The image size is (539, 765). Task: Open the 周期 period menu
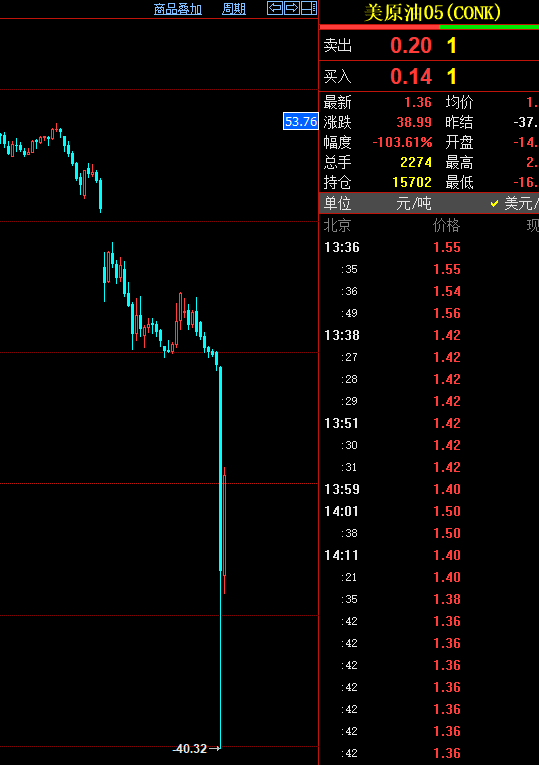tap(234, 9)
